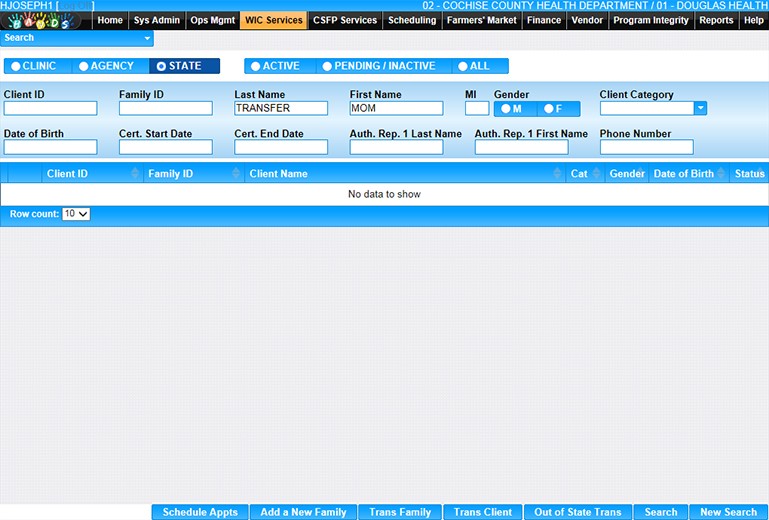
Task: Sort by Family ID column arrows
Action: [x=236, y=174]
